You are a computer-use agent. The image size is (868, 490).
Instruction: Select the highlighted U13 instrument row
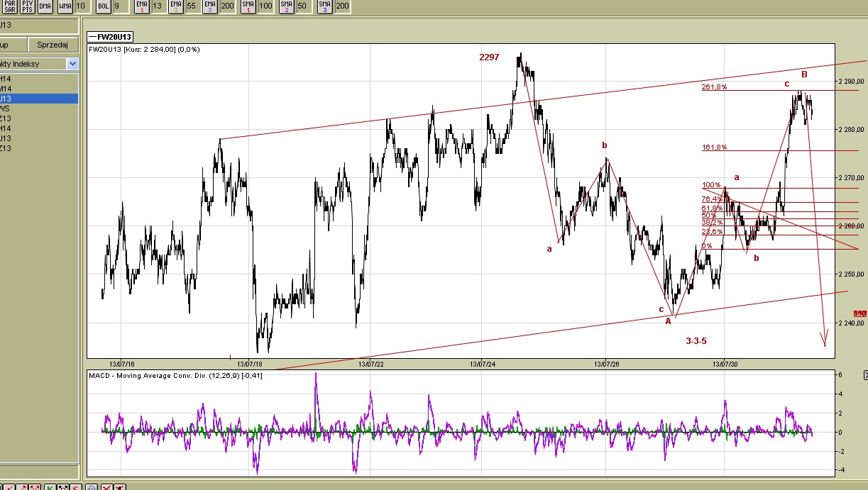(x=38, y=99)
